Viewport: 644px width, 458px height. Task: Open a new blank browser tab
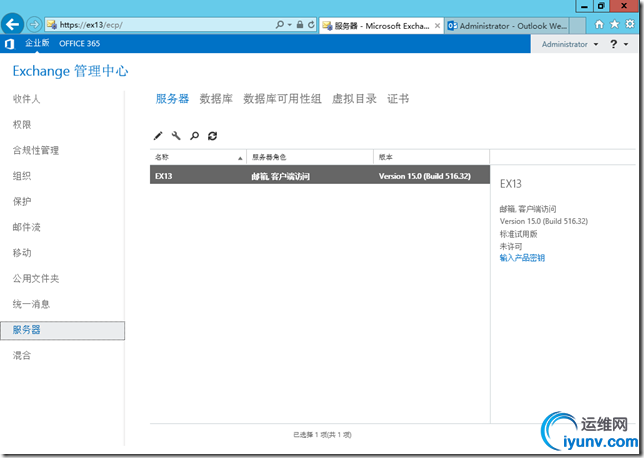577,26
